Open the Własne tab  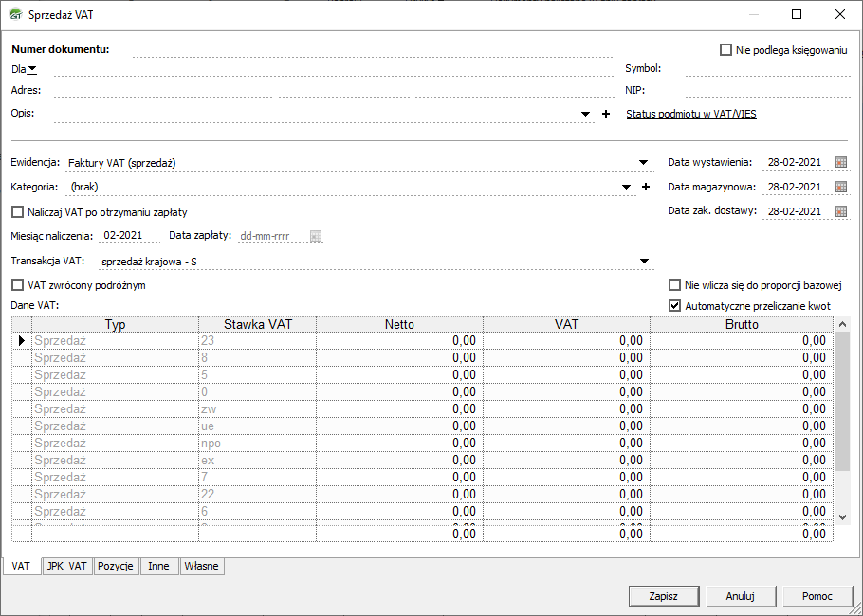click(201, 566)
